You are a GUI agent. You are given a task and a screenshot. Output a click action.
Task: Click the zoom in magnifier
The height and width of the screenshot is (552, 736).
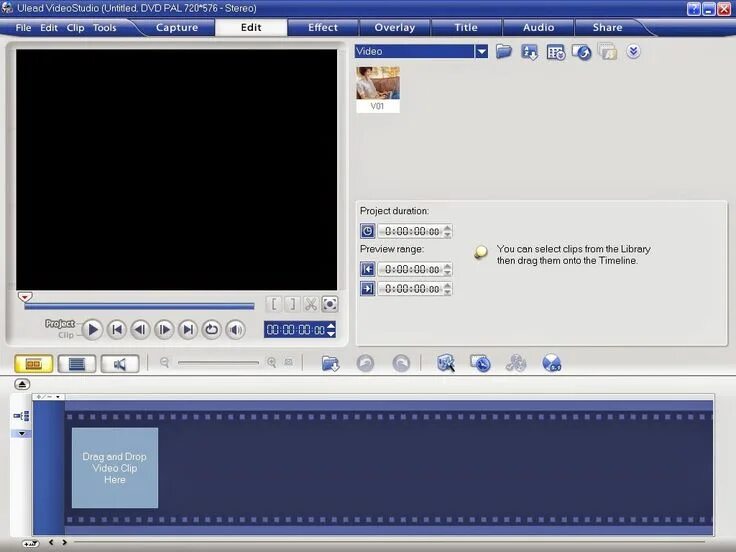pyautogui.click(x=271, y=362)
